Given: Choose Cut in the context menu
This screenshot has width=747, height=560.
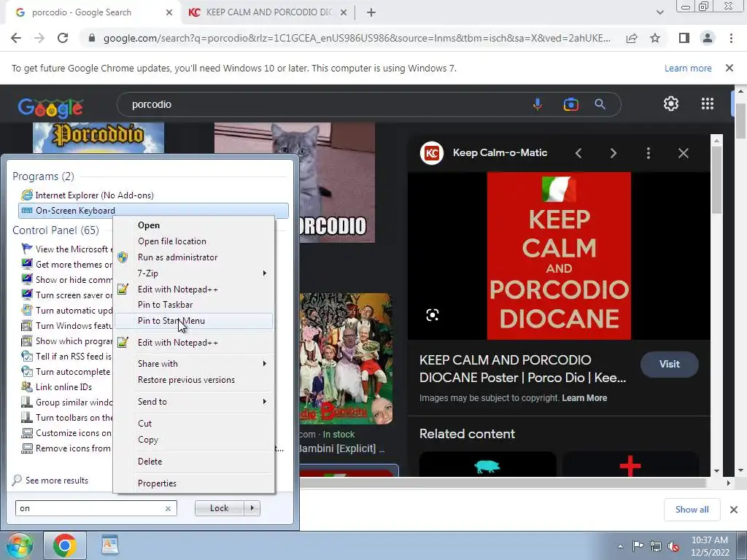Looking at the screenshot, I should (x=194, y=424).
